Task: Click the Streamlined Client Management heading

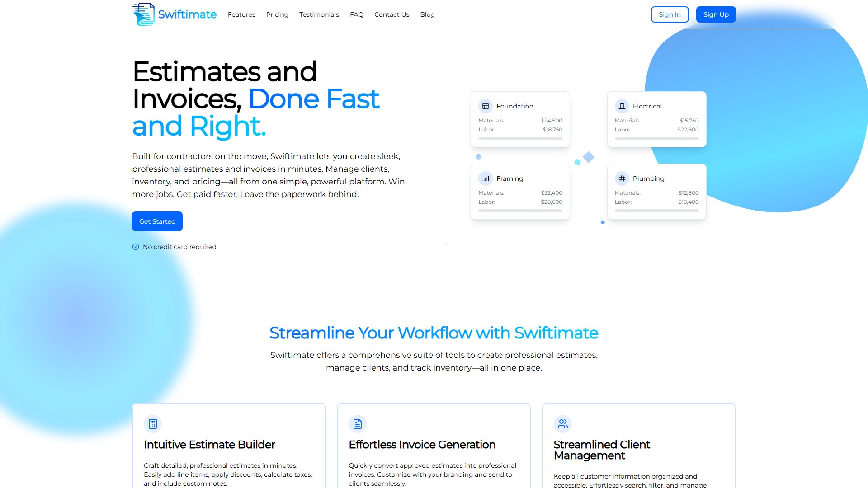Action: tap(602, 450)
